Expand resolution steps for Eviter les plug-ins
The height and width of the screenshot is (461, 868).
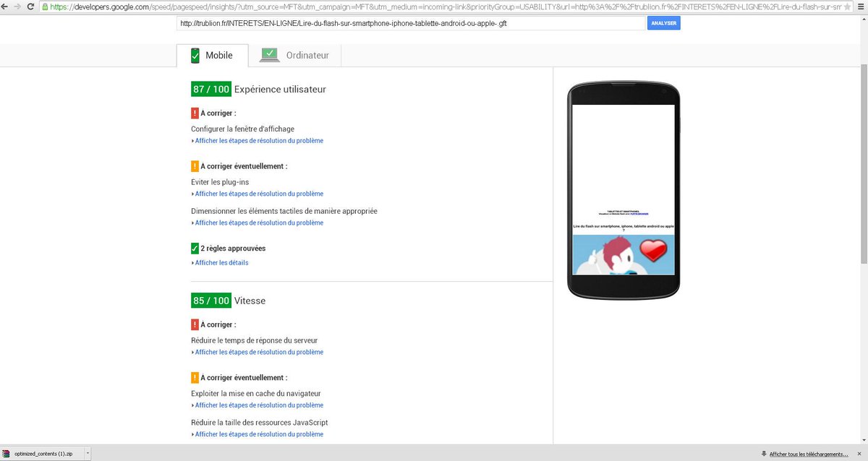(x=258, y=194)
